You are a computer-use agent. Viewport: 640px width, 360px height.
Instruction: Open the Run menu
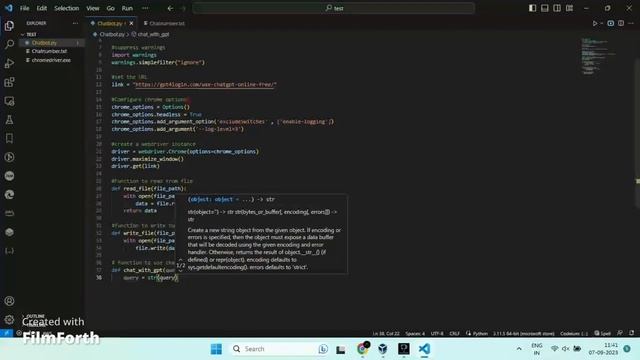click(127, 8)
